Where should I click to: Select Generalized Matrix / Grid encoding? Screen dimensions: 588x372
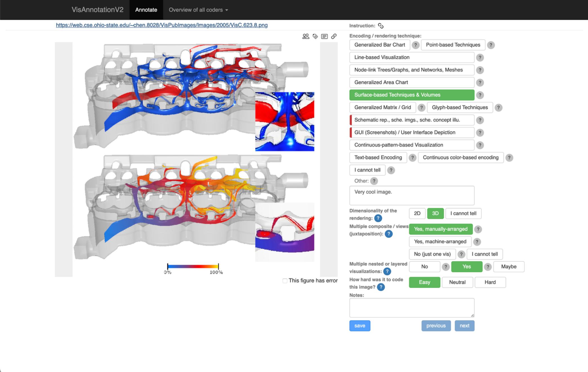coord(383,108)
